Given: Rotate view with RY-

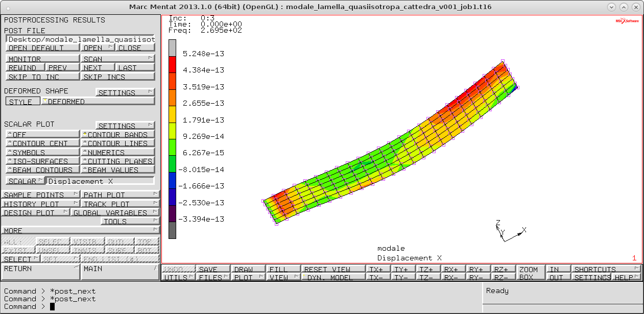Looking at the screenshot, I should 479,277.
